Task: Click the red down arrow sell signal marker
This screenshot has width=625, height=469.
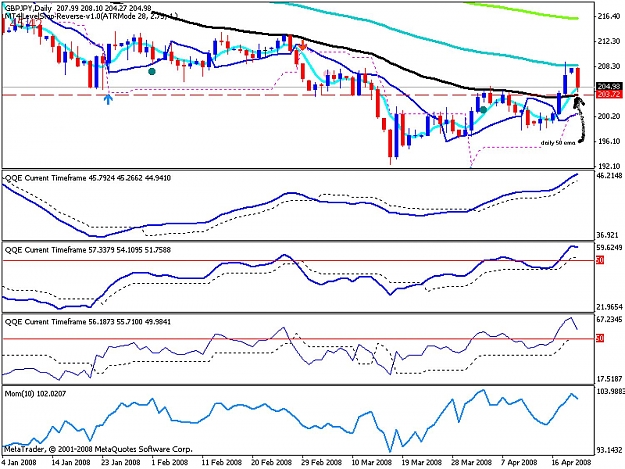Action: [303, 46]
